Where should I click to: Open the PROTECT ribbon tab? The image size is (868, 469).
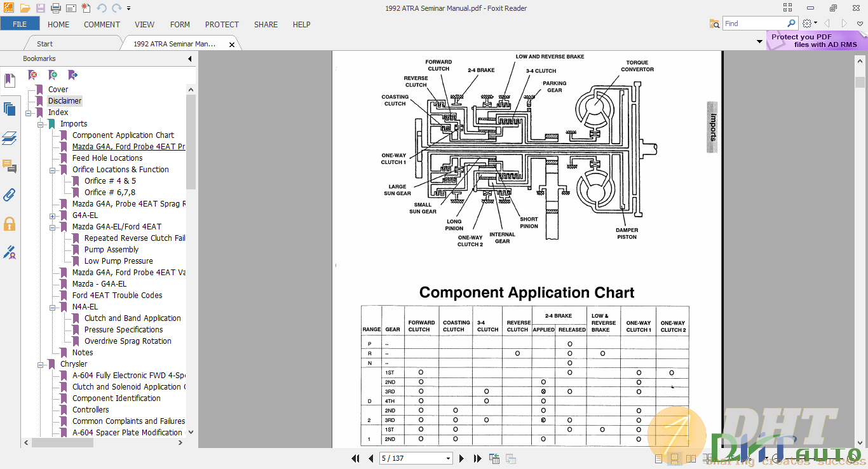(222, 24)
